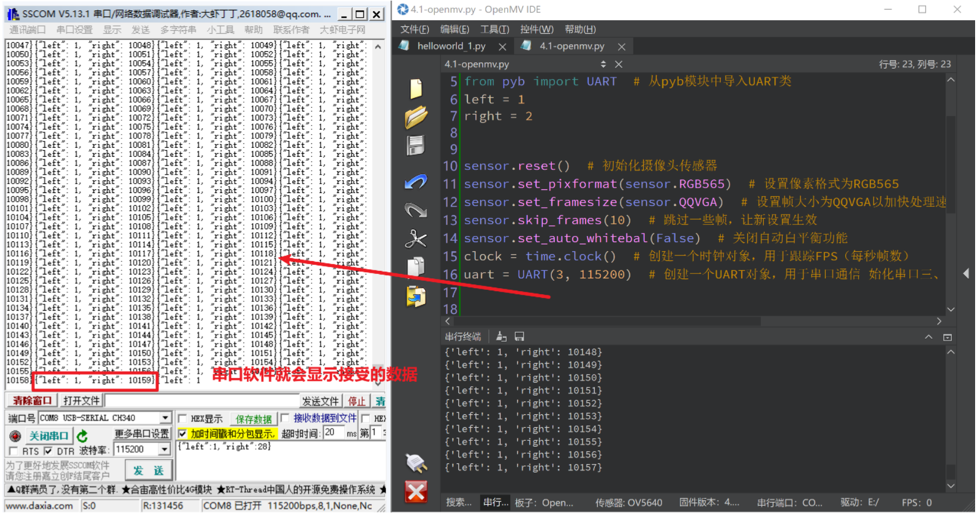Click SSCOM send text box with left/right data
980x513 pixels.
280,461
